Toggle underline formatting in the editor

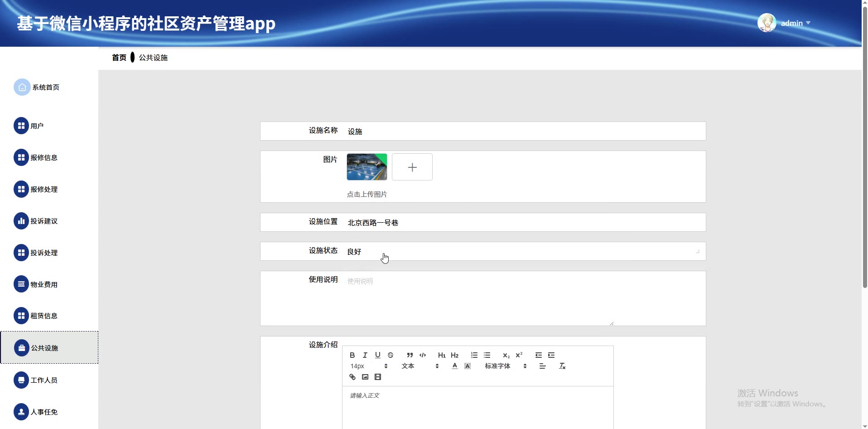(377, 355)
